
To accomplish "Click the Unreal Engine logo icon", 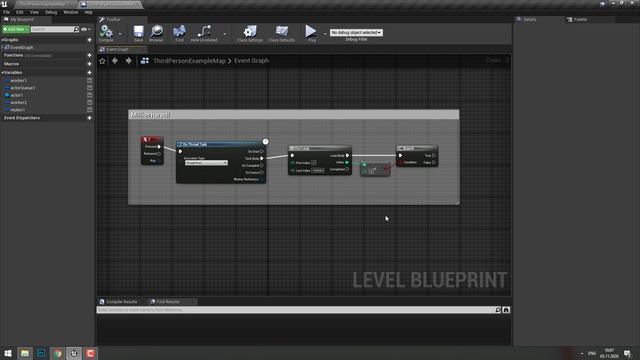I will [x=4, y=4].
